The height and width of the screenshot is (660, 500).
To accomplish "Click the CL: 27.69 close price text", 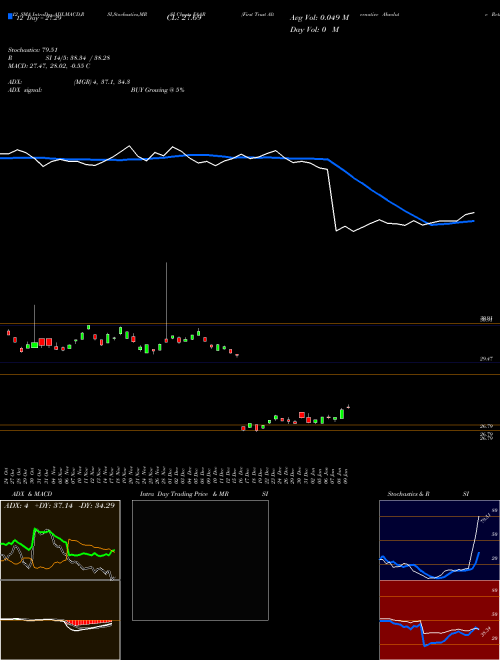I will pyautogui.click(x=184, y=18).
